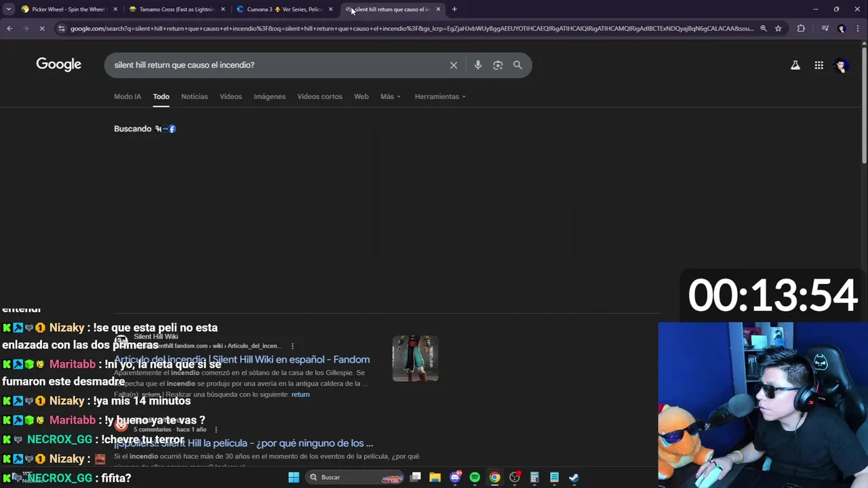Switch to Imágenes results
Image resolution: width=868 pixels, height=488 pixels.
coord(269,96)
